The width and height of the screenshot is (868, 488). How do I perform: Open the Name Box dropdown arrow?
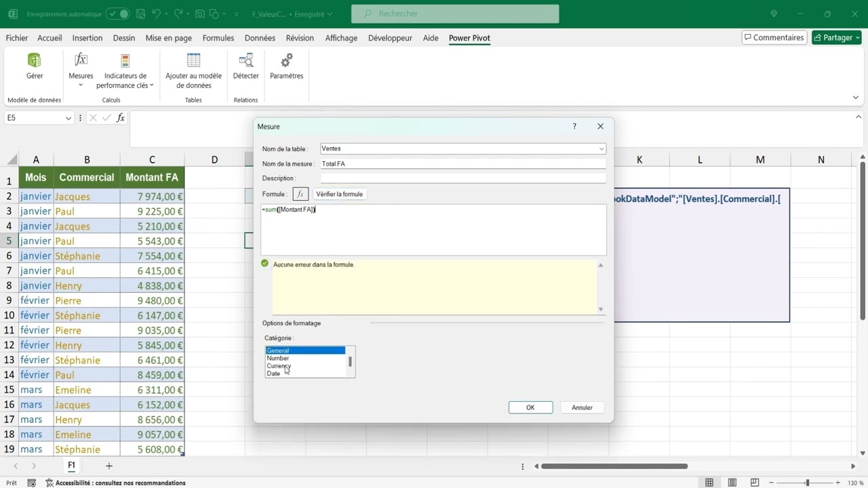[x=68, y=118]
